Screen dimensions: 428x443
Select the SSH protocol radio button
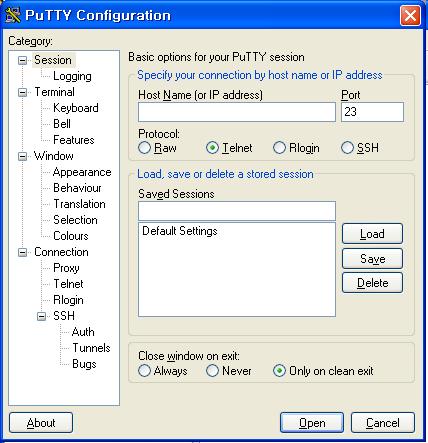(x=347, y=148)
